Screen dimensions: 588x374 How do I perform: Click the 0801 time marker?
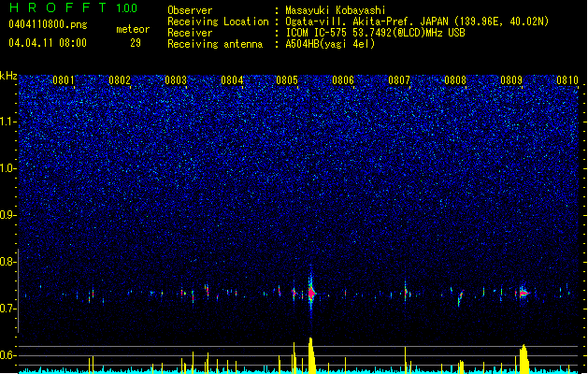(64, 80)
